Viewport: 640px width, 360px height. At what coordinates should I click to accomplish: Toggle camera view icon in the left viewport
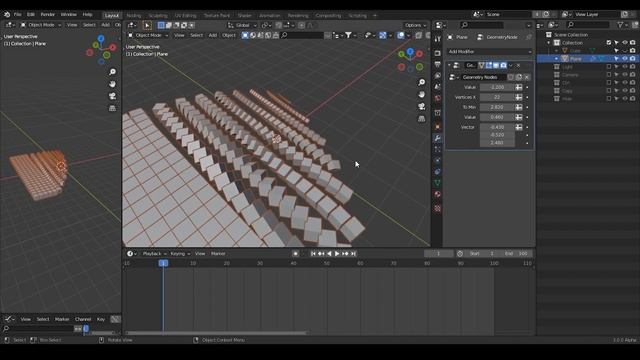pos(112,96)
